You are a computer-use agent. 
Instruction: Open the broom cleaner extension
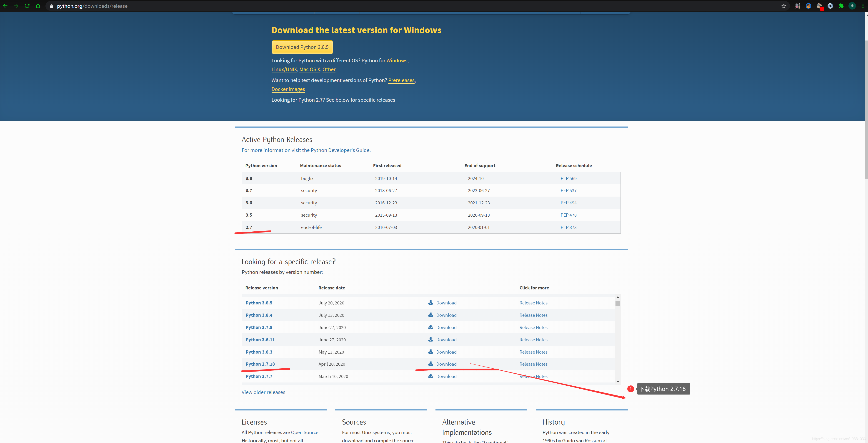click(x=808, y=6)
